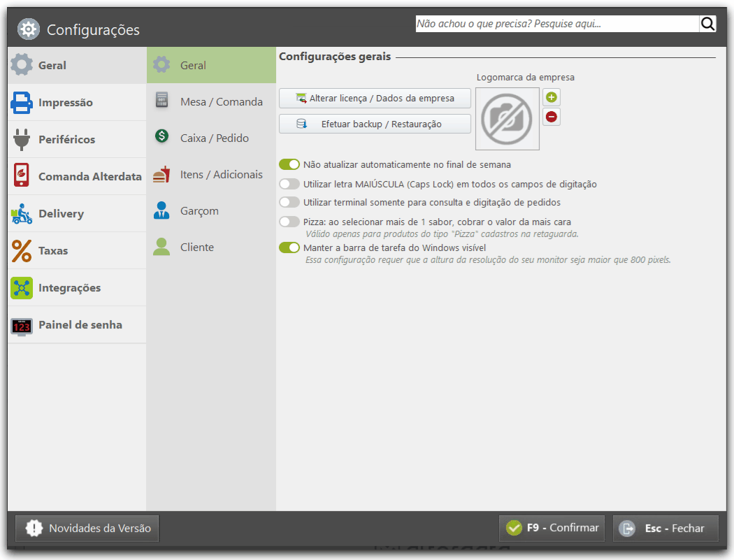Click the green add logo icon
This screenshot has height=560, width=734.
pos(552,97)
